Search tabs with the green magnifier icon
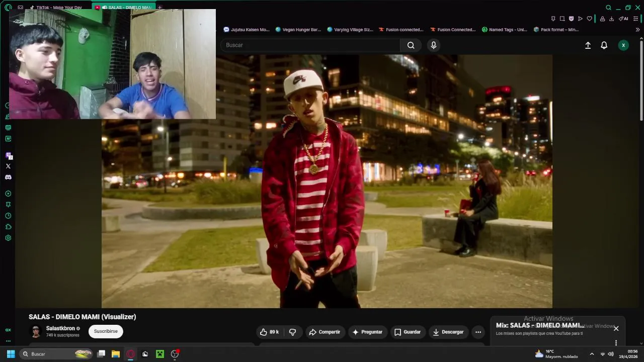Image resolution: width=644 pixels, height=362 pixels. coord(608,8)
